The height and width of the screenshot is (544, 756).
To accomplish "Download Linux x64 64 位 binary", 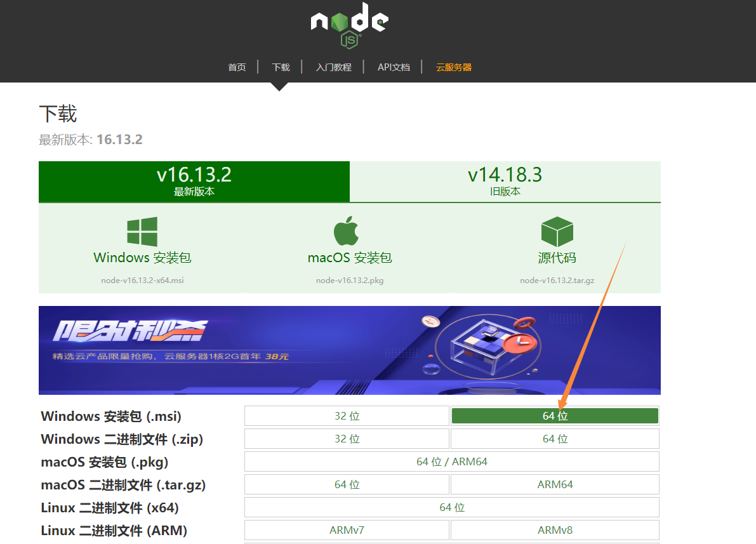I will 452,507.
